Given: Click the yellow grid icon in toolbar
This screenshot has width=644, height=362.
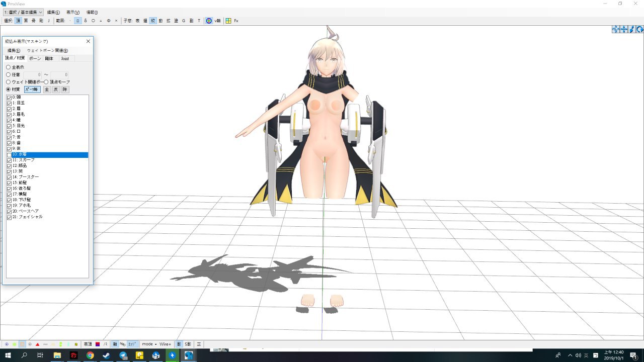Looking at the screenshot, I should [x=228, y=21].
